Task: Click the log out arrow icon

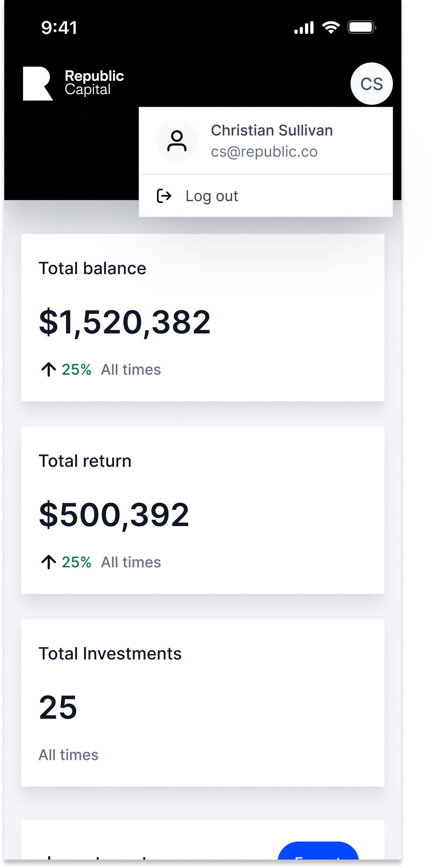Action: 164,196
